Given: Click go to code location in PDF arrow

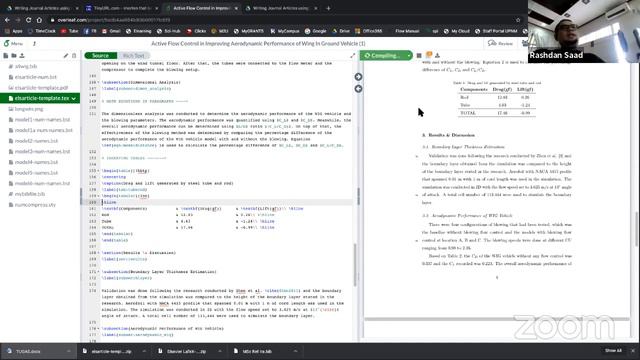Looking at the screenshot, I should [358, 77].
